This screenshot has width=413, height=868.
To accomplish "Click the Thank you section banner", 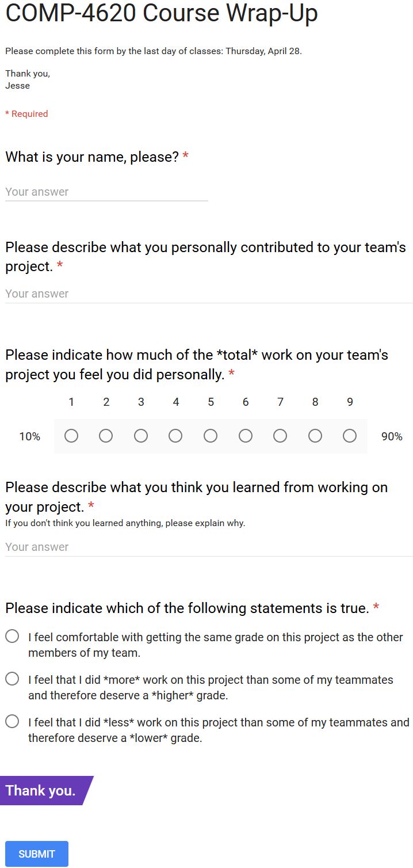I will 43,790.
